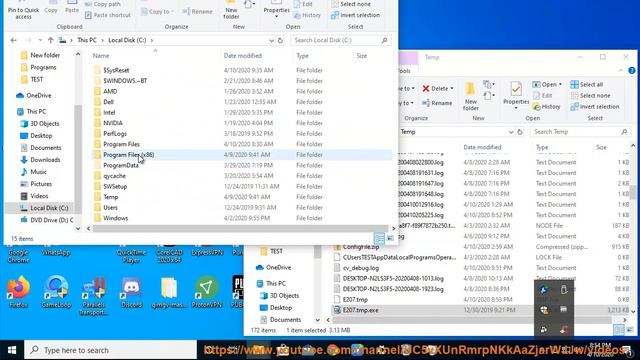Sort by Type column in Temp window

pos(542,147)
